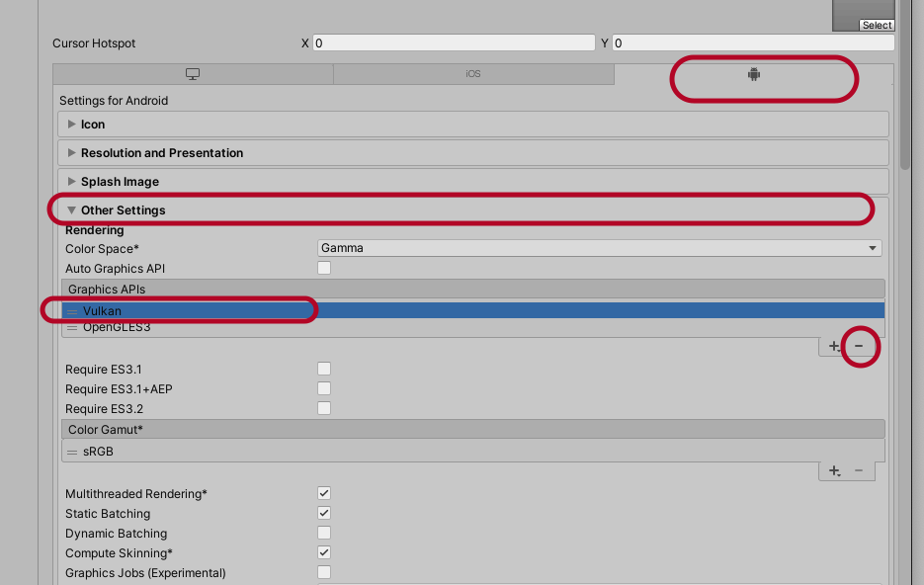924x585 pixels.
Task: Select the sRGB color gamut entry
Action: pyautogui.click(x=473, y=452)
